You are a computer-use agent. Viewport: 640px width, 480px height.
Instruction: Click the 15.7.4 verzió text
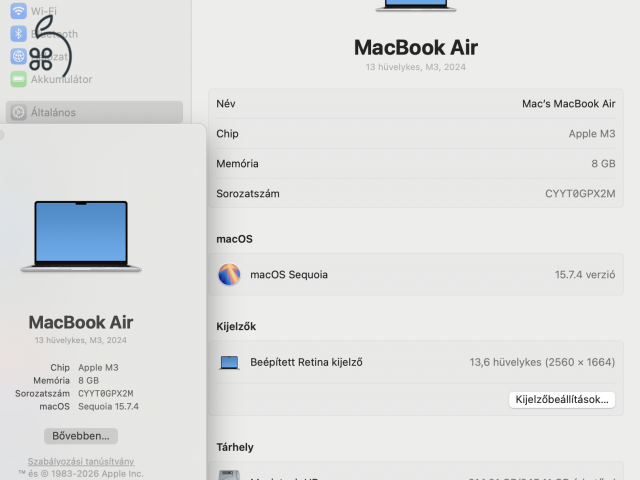click(585, 274)
